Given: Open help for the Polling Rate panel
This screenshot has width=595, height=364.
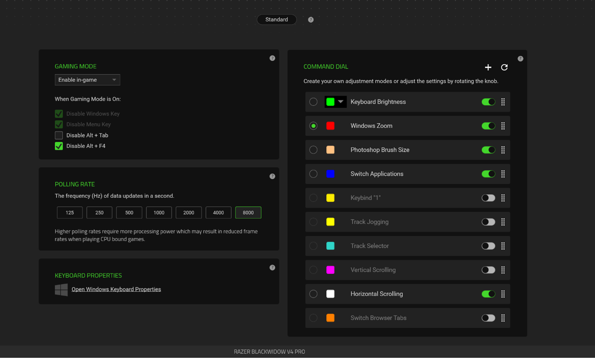Looking at the screenshot, I should pos(272,176).
